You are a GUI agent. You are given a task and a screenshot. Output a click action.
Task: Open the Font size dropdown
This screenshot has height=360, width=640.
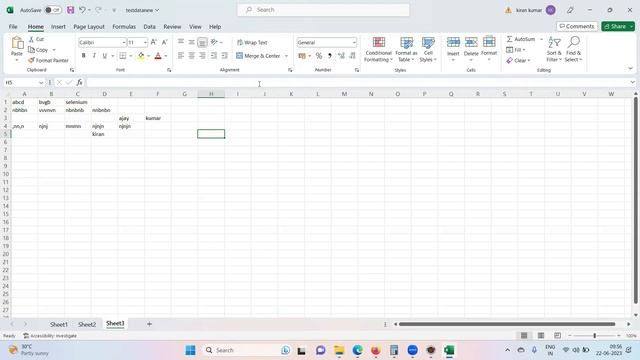point(145,42)
